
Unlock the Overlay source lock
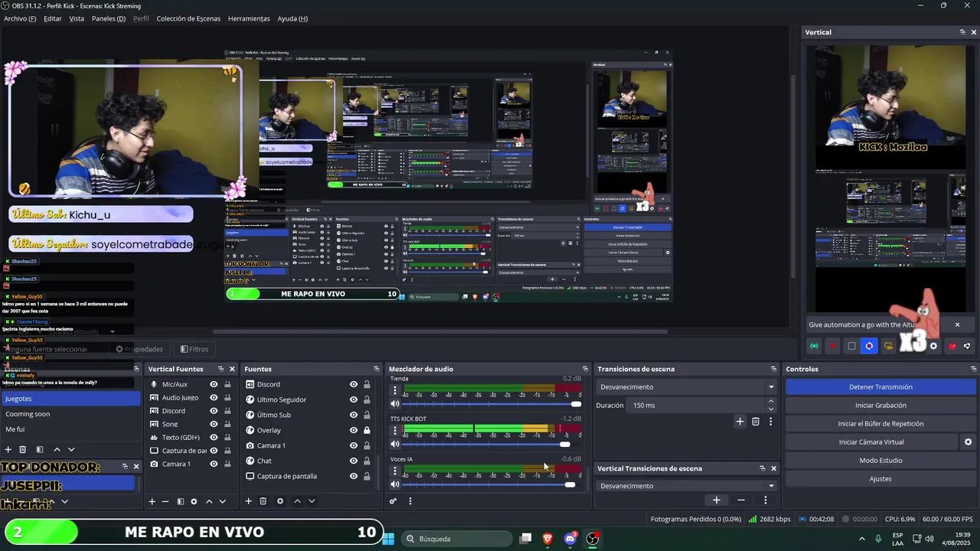[x=367, y=430]
